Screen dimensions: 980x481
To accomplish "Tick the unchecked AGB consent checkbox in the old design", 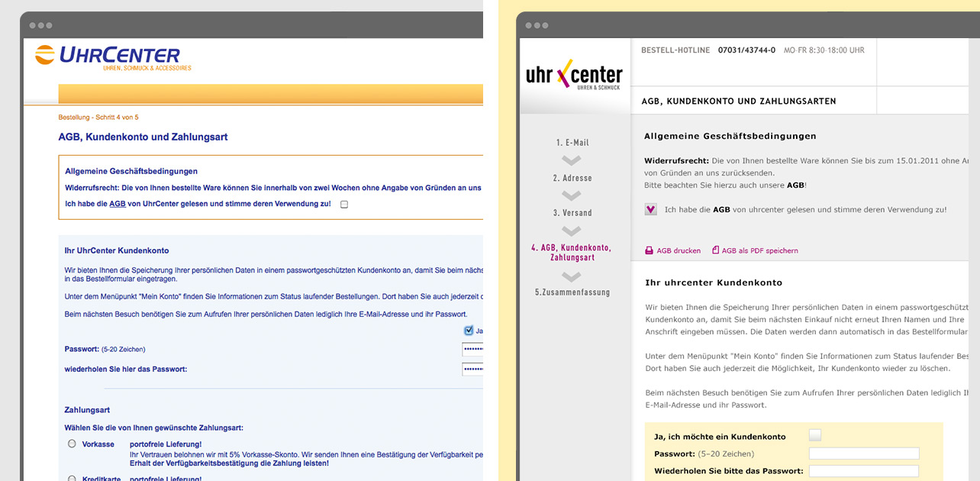I will (x=344, y=205).
